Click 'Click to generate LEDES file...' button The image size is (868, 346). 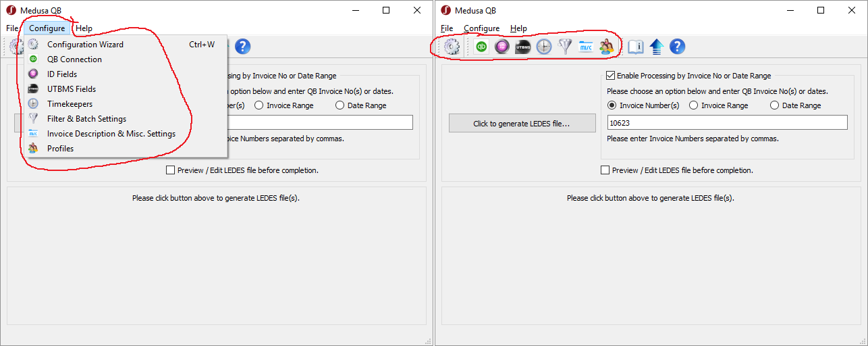pyautogui.click(x=522, y=123)
